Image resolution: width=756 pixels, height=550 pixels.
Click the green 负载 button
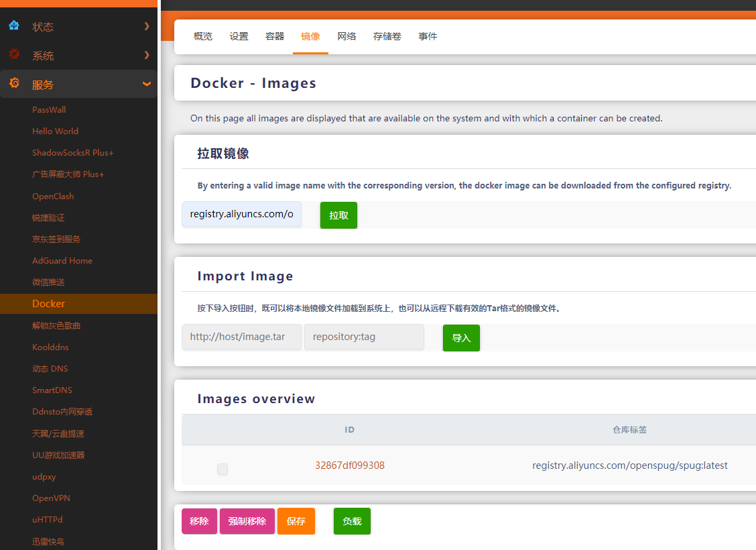point(352,521)
